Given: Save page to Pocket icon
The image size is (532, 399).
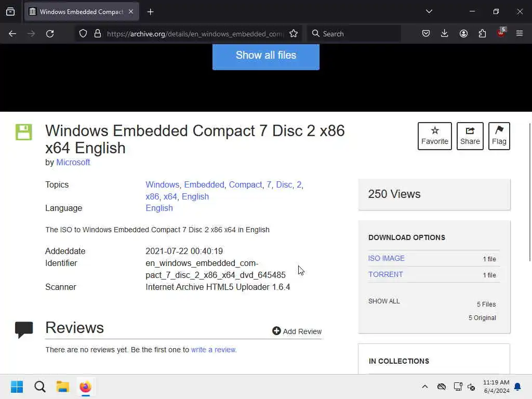Looking at the screenshot, I should pos(426,33).
